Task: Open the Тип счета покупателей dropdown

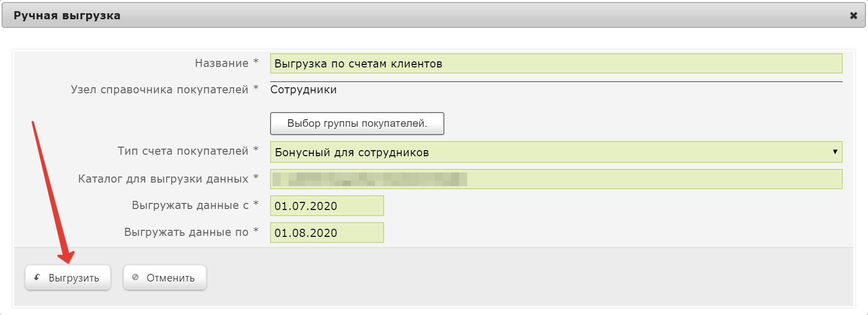Action: [556, 152]
